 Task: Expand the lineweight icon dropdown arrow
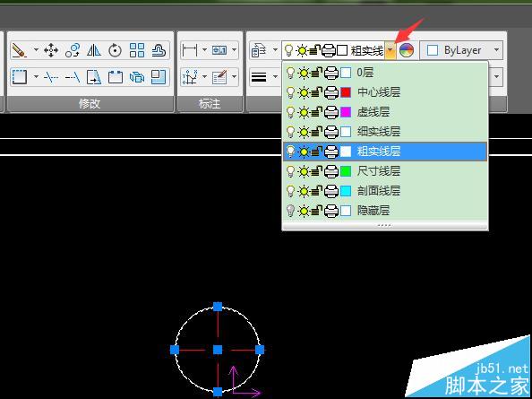click(274, 77)
